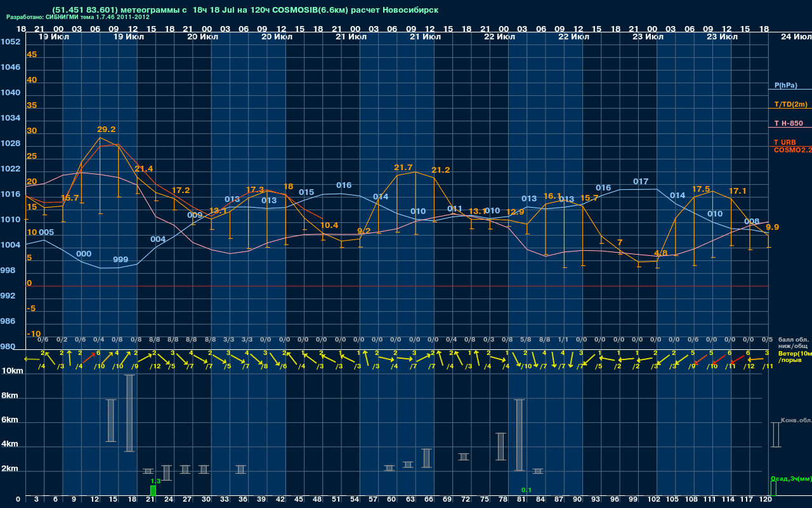Click the 004 pressure label

tap(158, 239)
